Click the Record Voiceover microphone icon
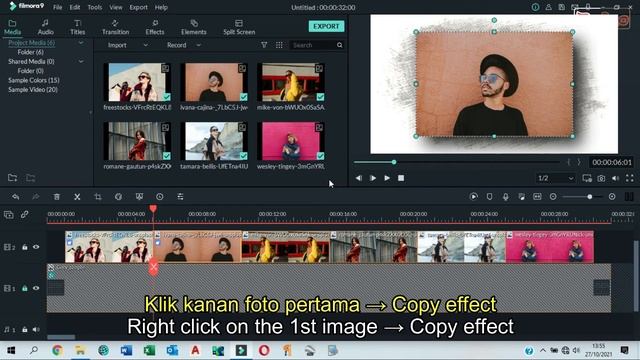The image size is (640, 360). [x=505, y=197]
